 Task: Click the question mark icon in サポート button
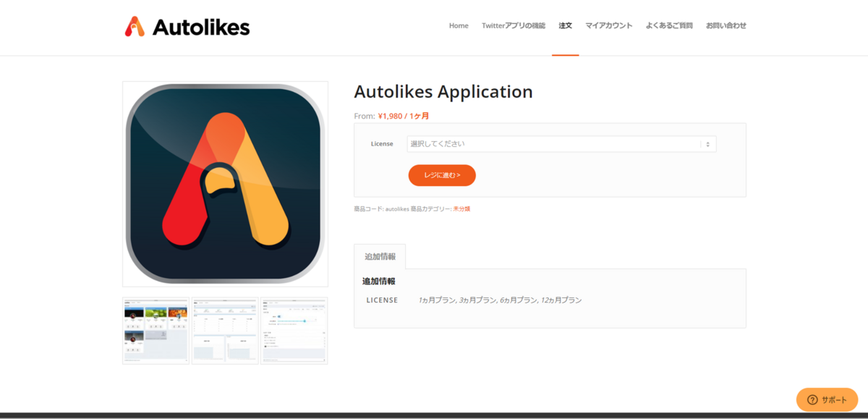[812, 399]
